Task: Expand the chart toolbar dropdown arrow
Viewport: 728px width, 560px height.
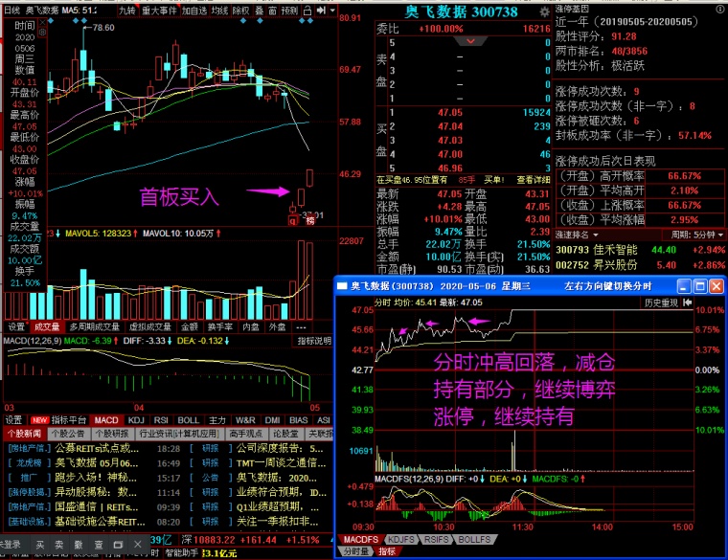Action: (332, 11)
